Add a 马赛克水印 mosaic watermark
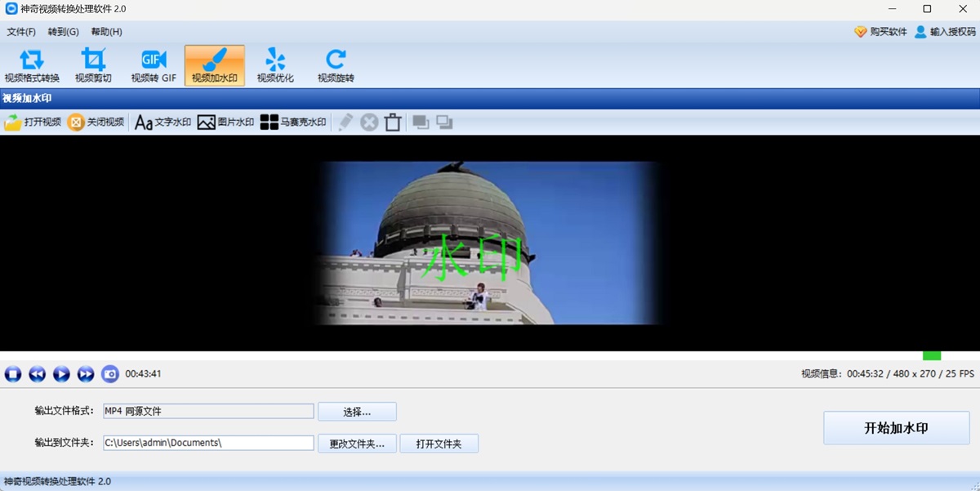 293,123
